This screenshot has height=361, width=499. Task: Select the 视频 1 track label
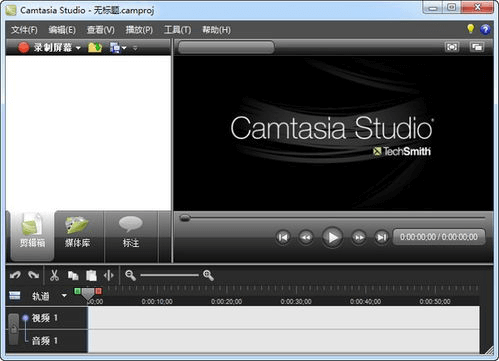pyautogui.click(x=45, y=318)
